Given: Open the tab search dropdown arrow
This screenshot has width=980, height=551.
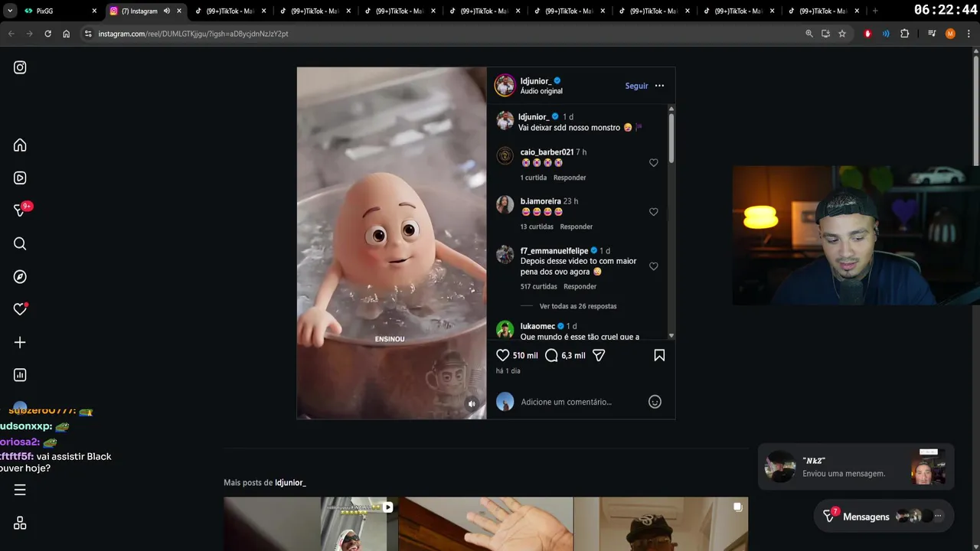Looking at the screenshot, I should [x=9, y=11].
